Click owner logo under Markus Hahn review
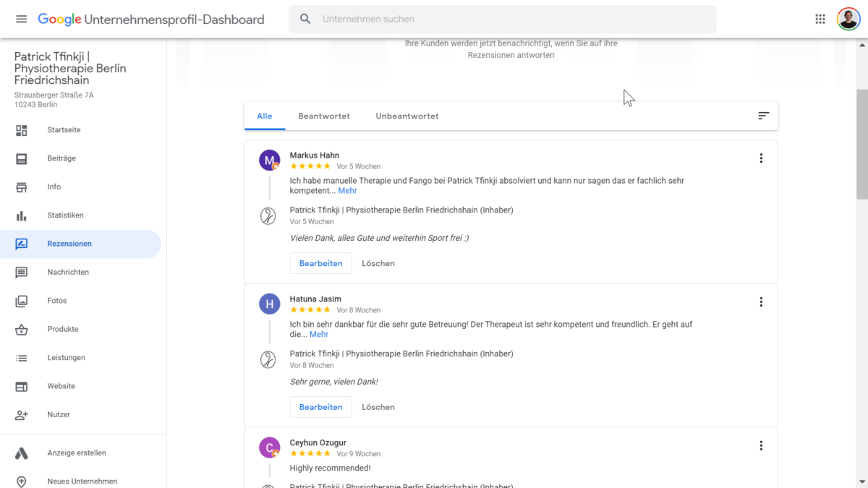 tap(268, 215)
